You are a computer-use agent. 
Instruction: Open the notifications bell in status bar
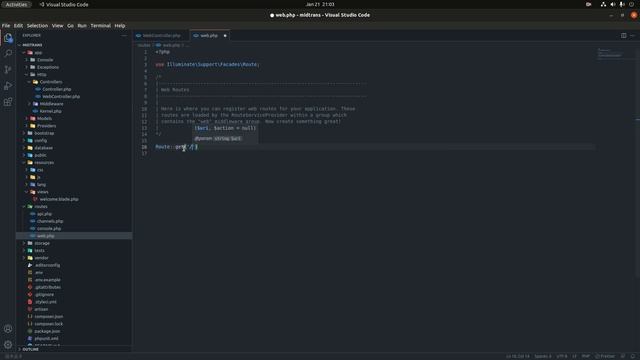tap(632, 356)
